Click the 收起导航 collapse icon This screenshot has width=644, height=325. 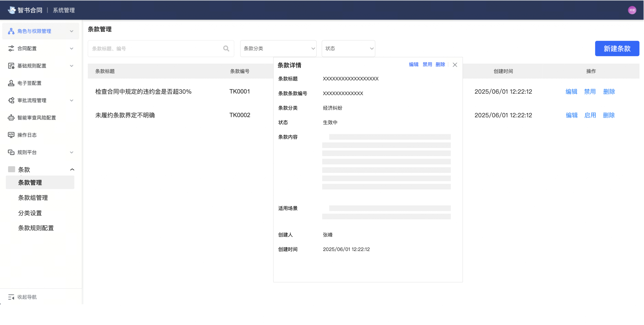[x=11, y=297]
